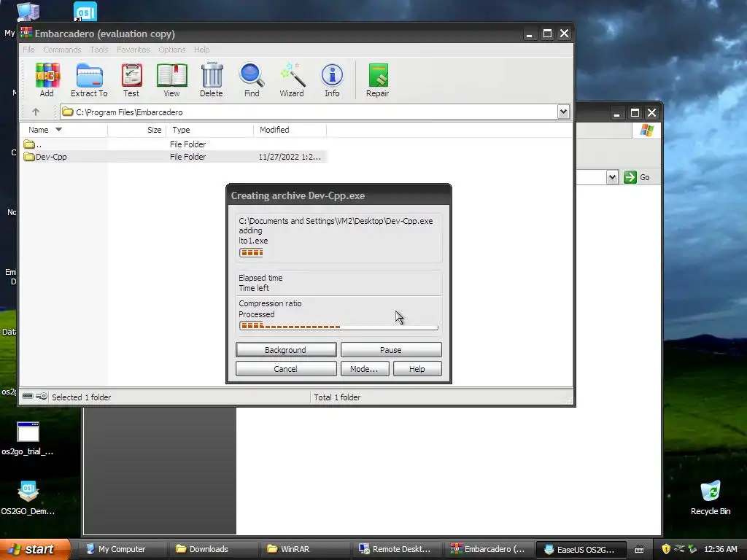Viewport: 747px width, 560px height.
Task: Click the Find magnifier icon
Action: 252,79
